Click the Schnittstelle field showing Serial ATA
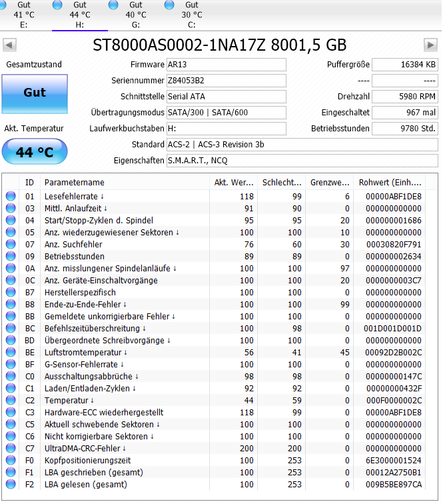This screenshot has width=447, height=504. [226, 97]
